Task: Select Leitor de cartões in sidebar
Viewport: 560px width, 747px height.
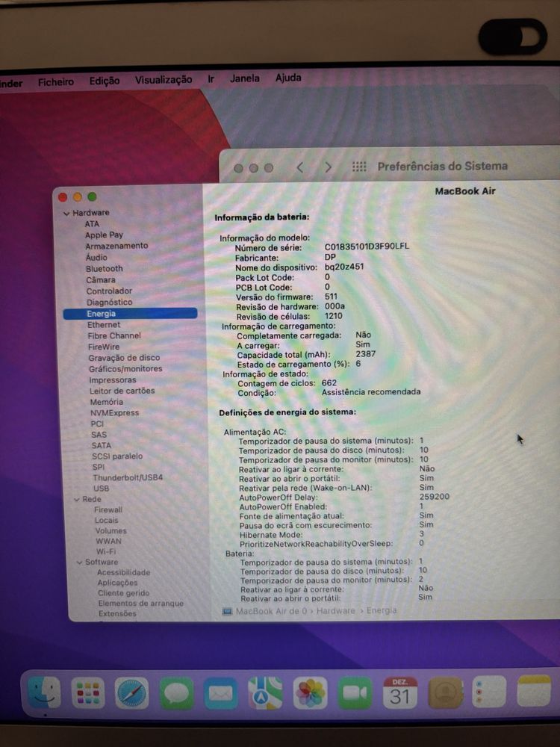Action: pyautogui.click(x=122, y=391)
